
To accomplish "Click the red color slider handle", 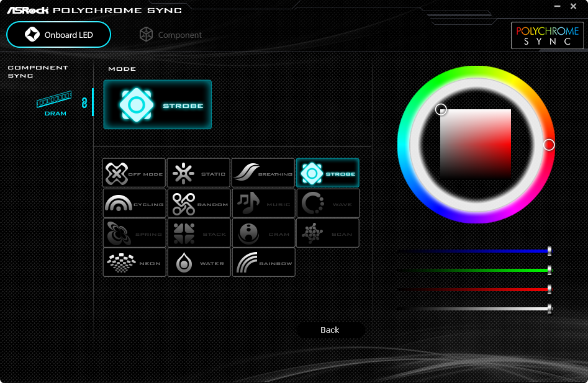I will 550,289.
